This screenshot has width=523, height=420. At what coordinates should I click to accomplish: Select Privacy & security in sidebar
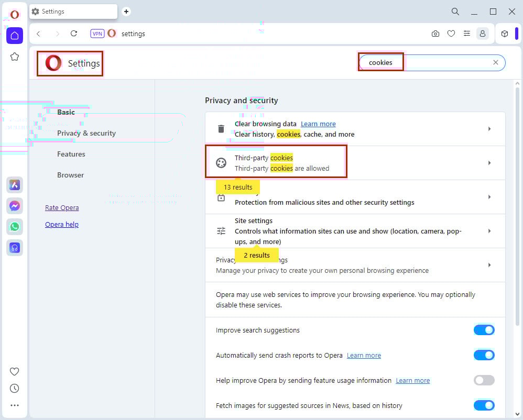tap(86, 133)
